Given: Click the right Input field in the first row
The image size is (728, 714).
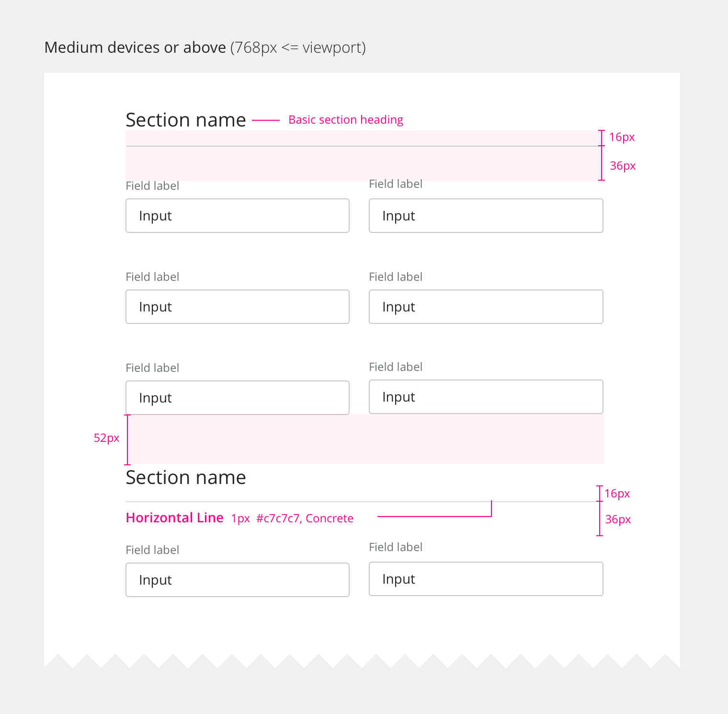Looking at the screenshot, I should (x=486, y=216).
